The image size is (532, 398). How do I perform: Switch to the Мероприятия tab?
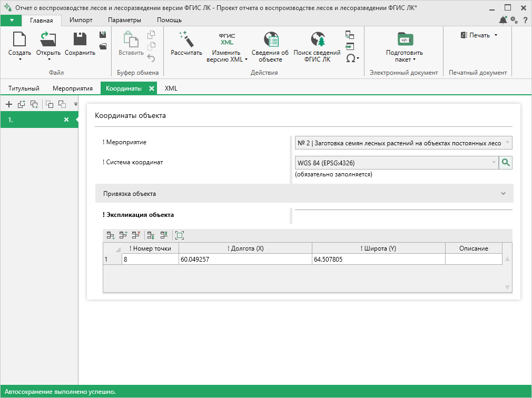point(73,88)
